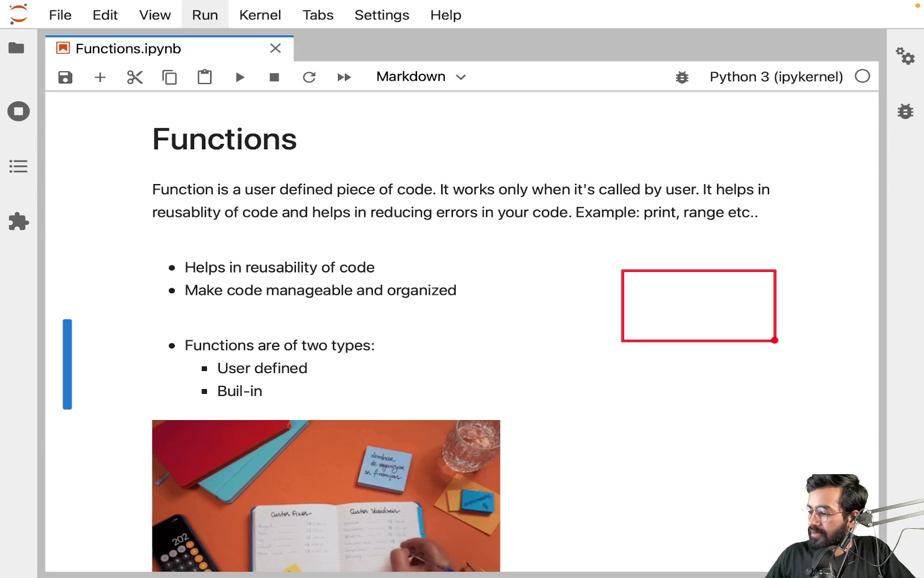Open the Kernel menu
Image resolution: width=924 pixels, height=578 pixels.
click(260, 15)
